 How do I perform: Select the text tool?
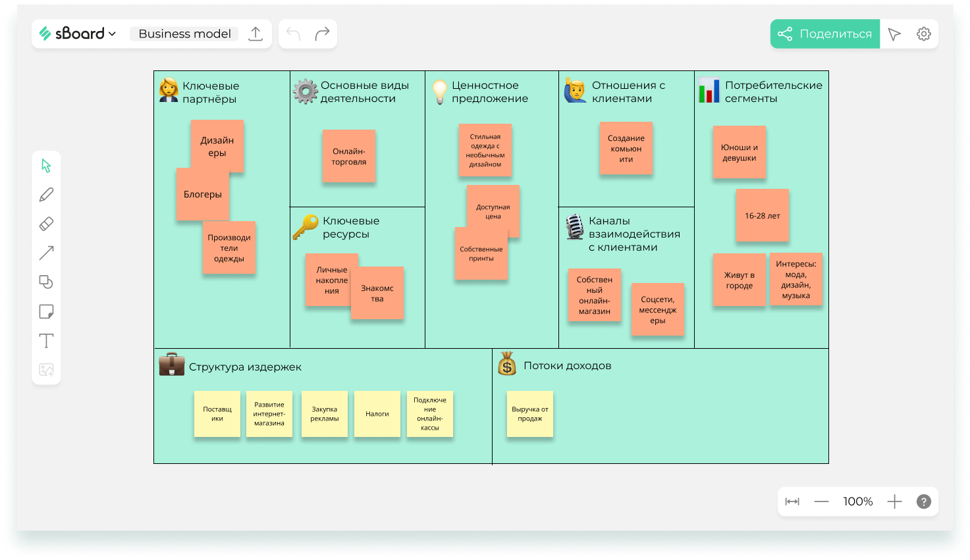[x=46, y=341]
